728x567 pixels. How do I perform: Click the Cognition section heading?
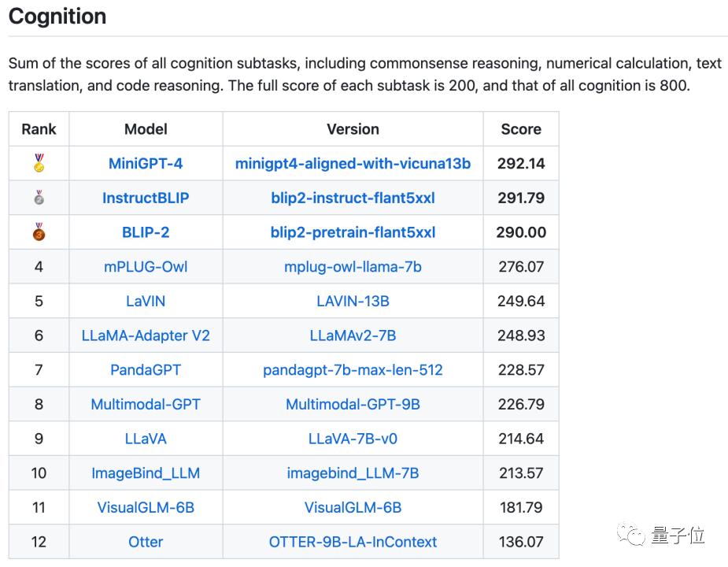coord(57,17)
